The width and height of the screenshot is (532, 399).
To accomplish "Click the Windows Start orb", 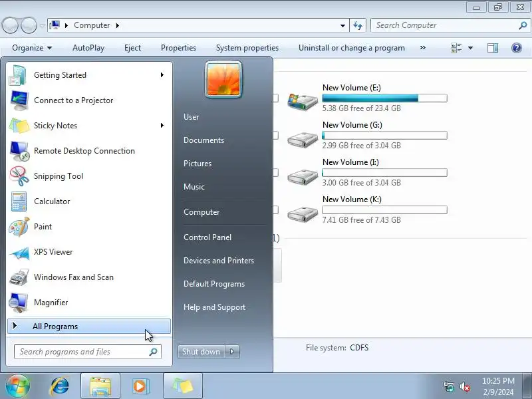I will [x=18, y=386].
